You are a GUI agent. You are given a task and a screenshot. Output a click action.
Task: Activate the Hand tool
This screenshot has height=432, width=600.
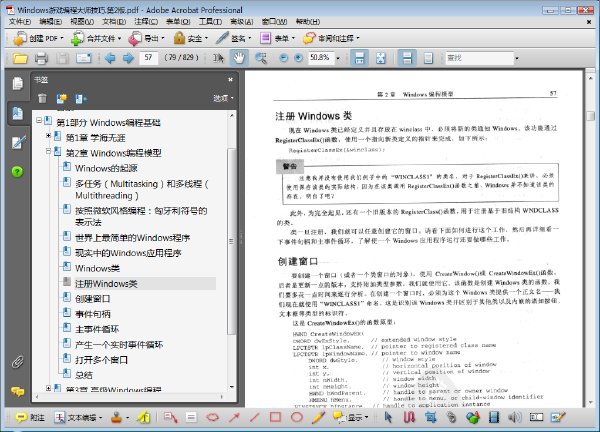click(239, 58)
